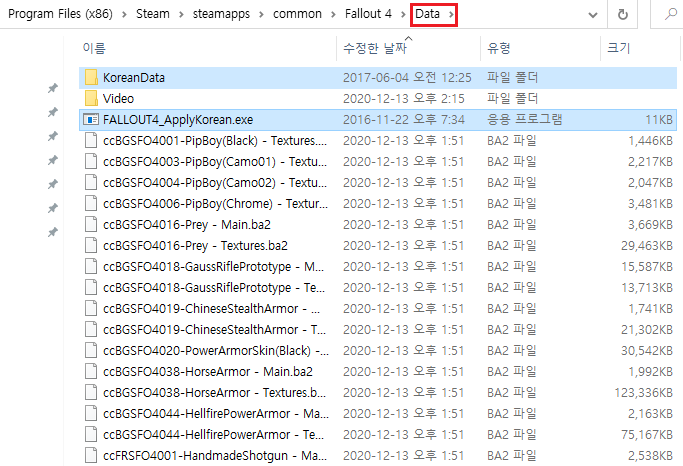The image size is (683, 466).
Task: Click file icon of ccBGSFO4016-Prey Textures.ba2
Action: (x=91, y=246)
